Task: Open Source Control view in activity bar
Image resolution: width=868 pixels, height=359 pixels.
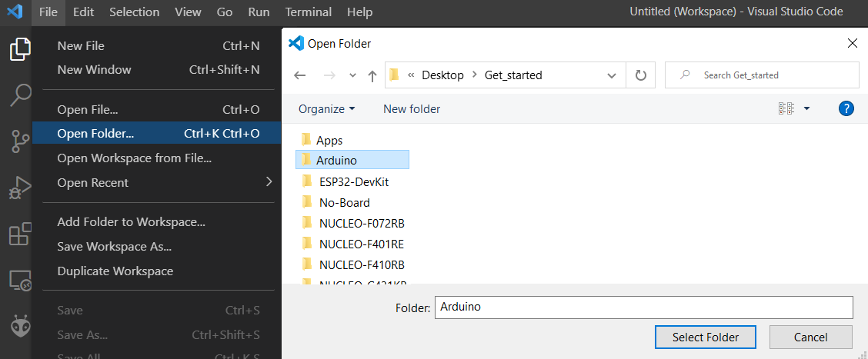Action: 20,141
